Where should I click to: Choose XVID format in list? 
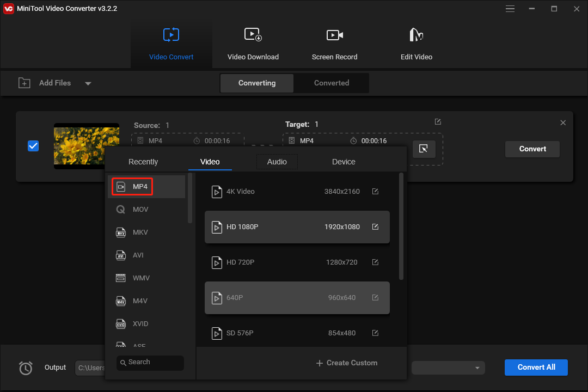[x=146, y=324]
